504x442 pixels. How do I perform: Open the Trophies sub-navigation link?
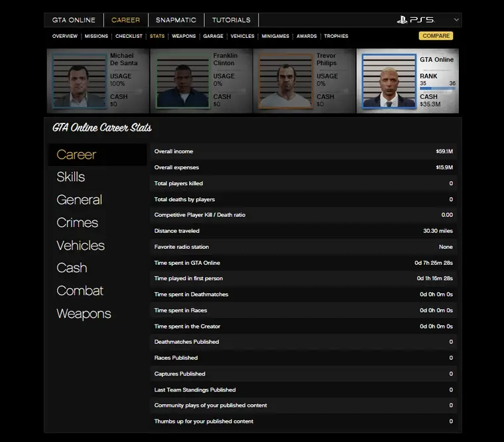[x=336, y=36]
